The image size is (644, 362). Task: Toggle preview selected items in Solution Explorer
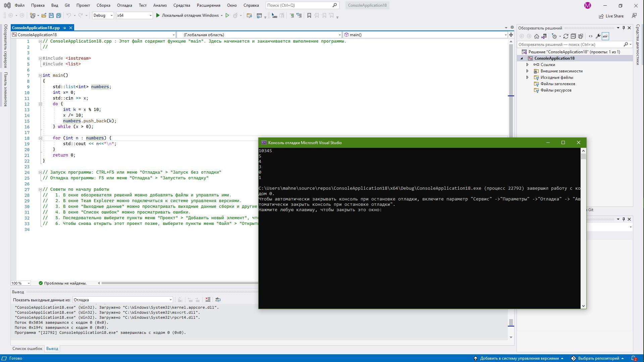click(605, 36)
